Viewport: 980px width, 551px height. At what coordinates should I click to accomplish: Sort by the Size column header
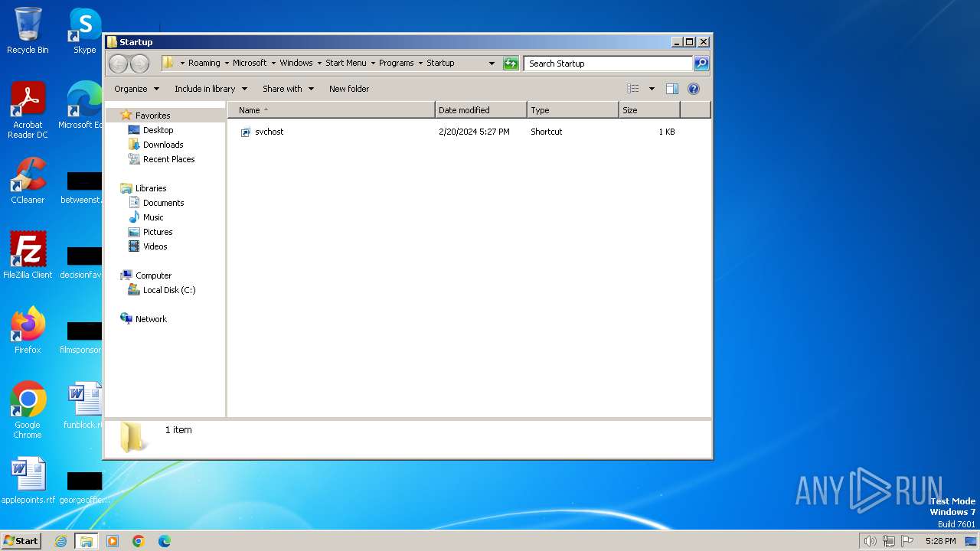(649, 110)
